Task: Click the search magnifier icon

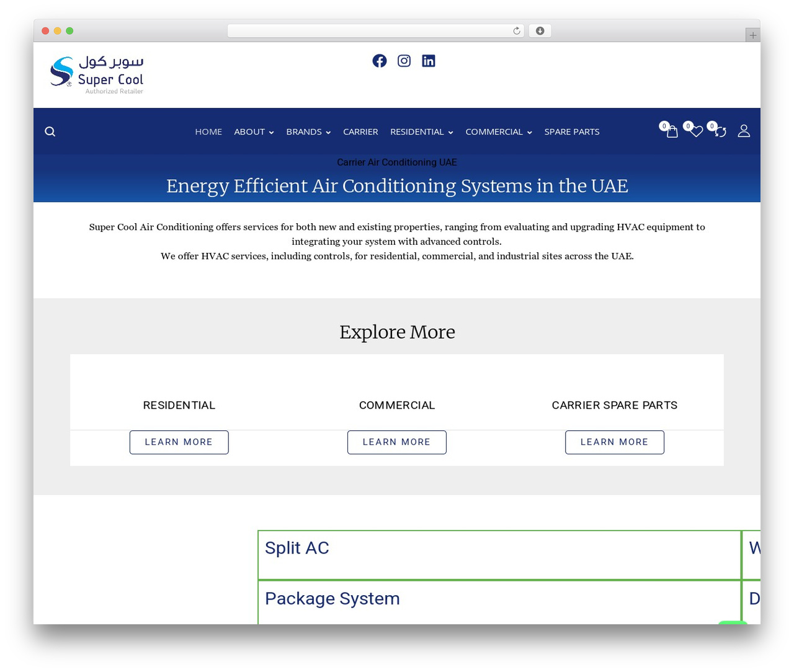Action: pyautogui.click(x=50, y=131)
